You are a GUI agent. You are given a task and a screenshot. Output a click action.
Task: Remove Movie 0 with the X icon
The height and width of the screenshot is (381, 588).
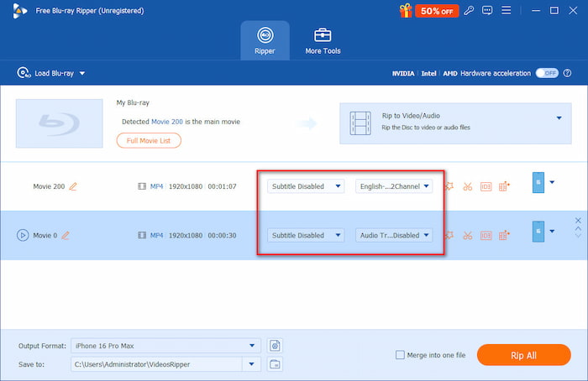click(x=578, y=220)
